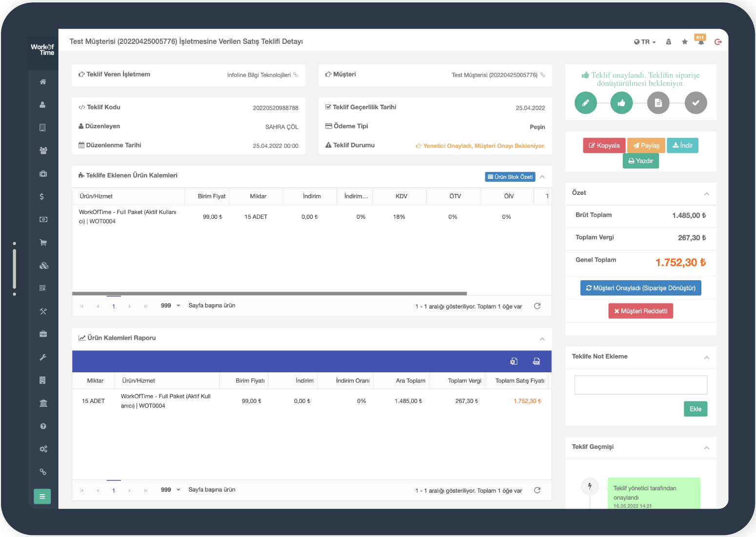This screenshot has width=756, height=537.
Task: Open the help question mark icon
Action: tap(43, 426)
